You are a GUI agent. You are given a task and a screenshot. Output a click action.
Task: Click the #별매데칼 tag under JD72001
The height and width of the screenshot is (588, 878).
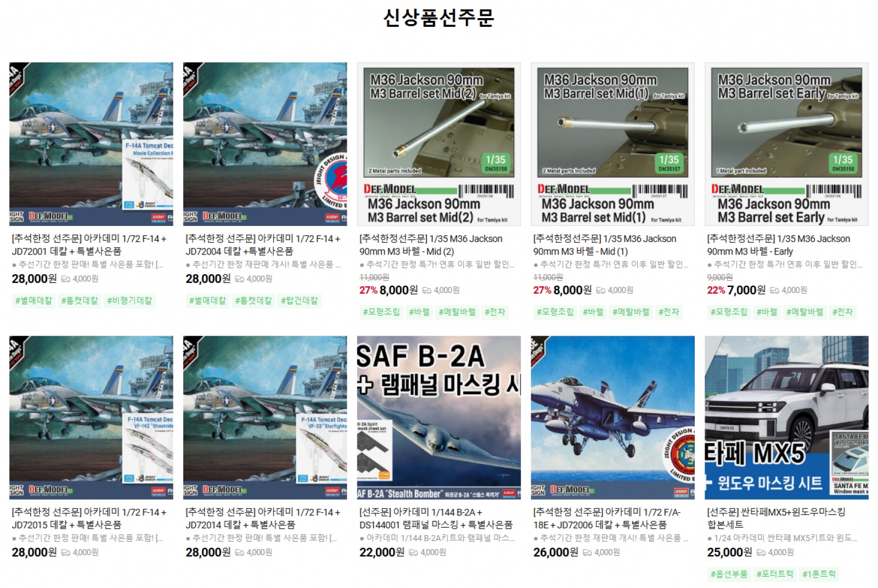[33, 301]
